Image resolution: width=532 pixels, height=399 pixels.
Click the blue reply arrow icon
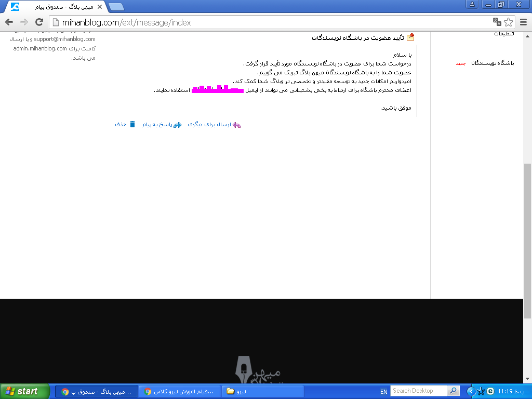point(178,125)
